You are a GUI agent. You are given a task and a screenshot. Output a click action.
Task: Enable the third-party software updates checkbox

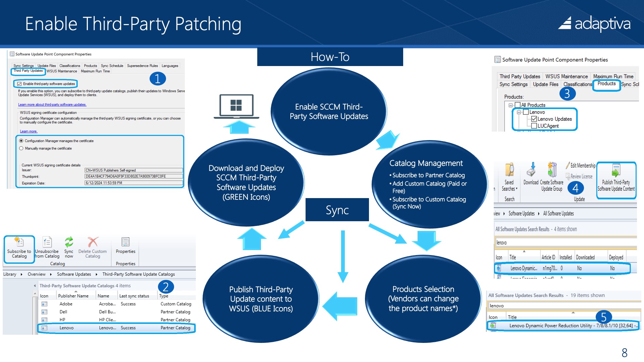pos(20,84)
